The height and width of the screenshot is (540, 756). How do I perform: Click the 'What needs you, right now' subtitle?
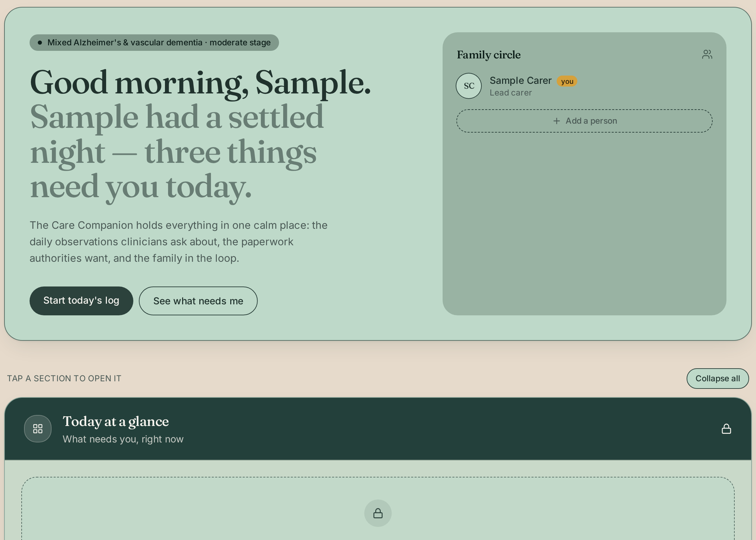[123, 439]
